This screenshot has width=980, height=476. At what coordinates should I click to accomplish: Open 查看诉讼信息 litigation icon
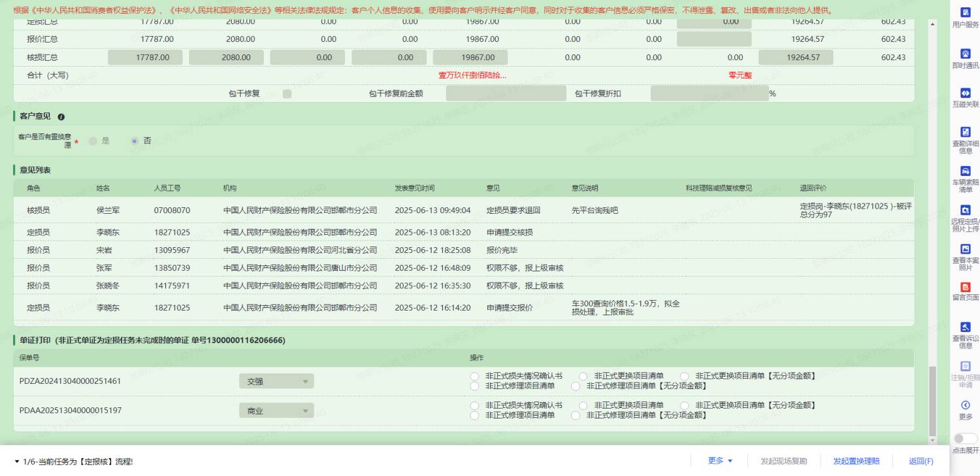pos(965,327)
